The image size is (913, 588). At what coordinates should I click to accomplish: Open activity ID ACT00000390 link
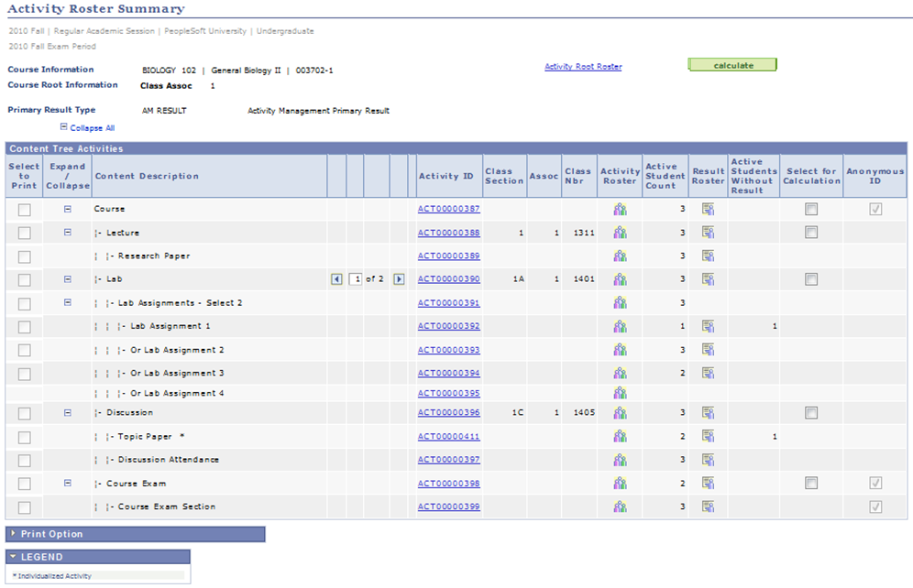click(x=449, y=279)
